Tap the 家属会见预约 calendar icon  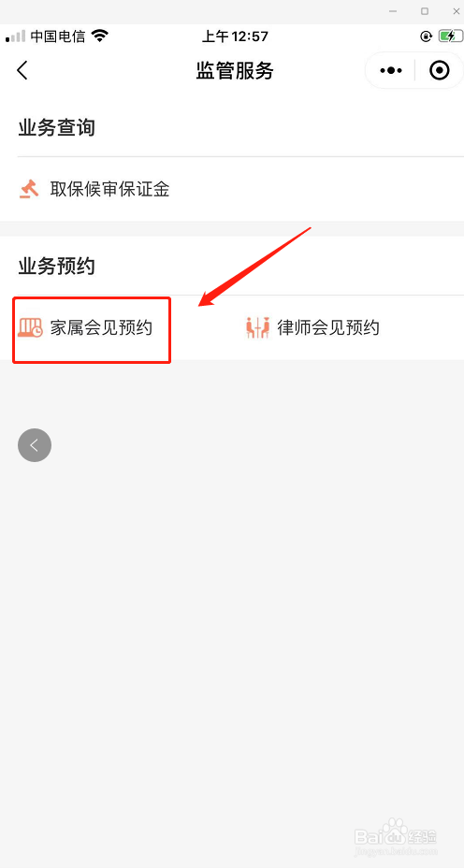[x=30, y=327]
